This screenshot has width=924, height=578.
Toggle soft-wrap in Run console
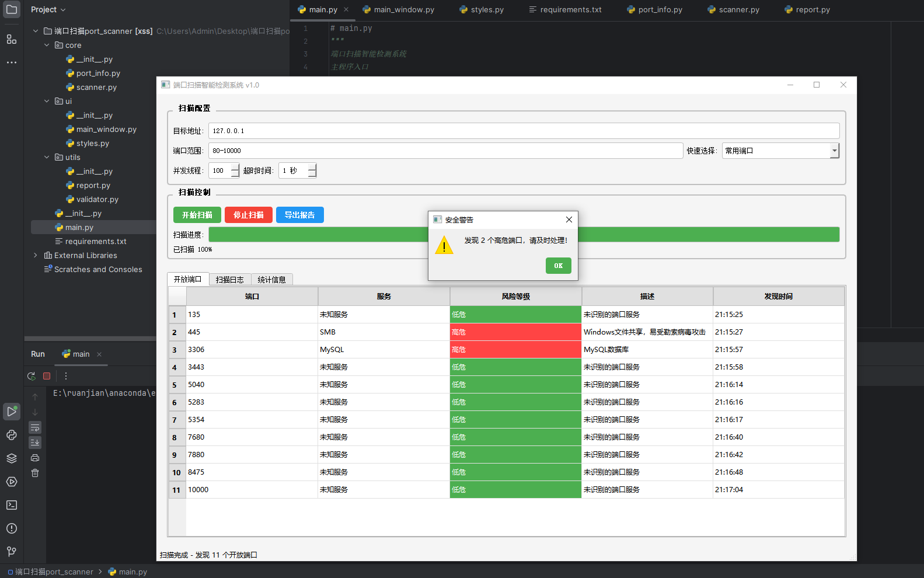pos(35,427)
